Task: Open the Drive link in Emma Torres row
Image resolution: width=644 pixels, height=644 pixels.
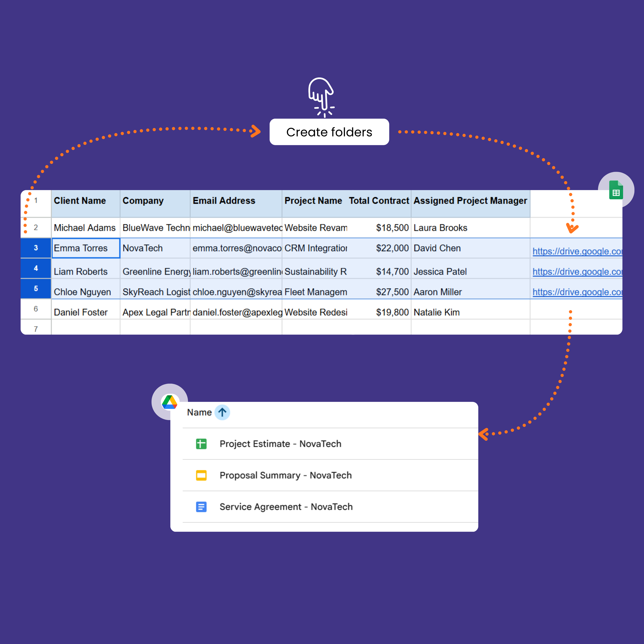Action: pyautogui.click(x=577, y=251)
